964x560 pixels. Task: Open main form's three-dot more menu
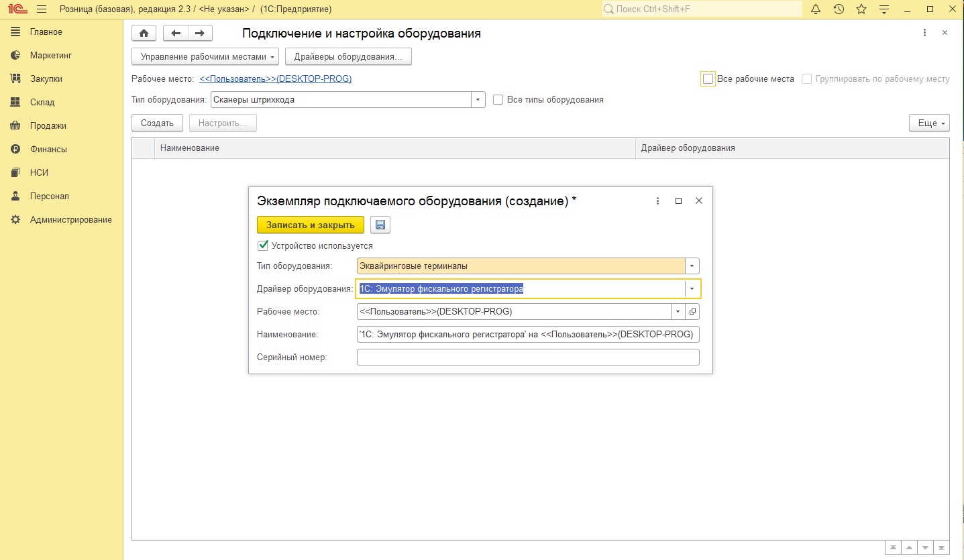(x=924, y=33)
